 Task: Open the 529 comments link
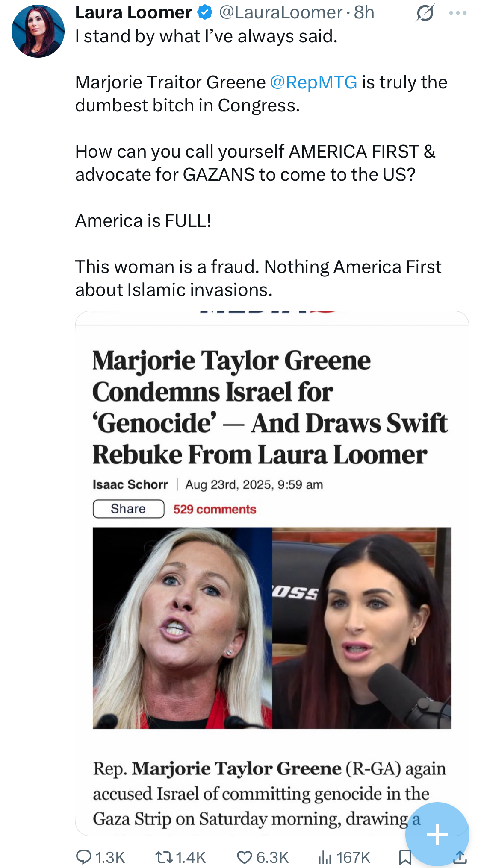215,509
